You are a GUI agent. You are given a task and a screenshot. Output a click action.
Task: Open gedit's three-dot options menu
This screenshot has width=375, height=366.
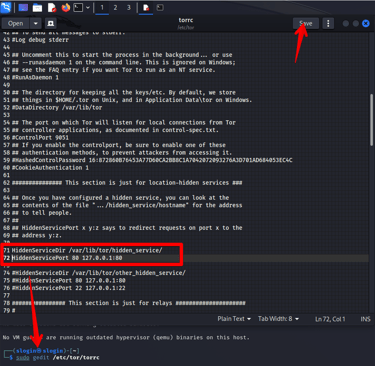point(328,23)
